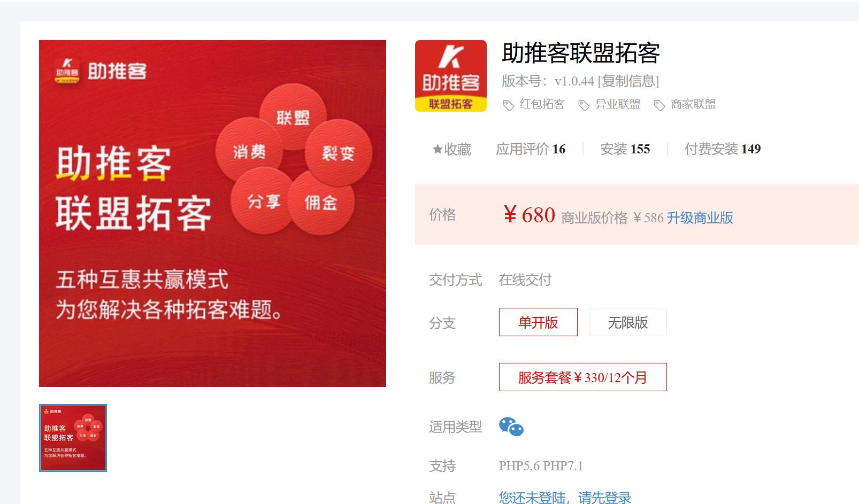Select the 单开版 branch option
859x504 pixels.
[538, 322]
